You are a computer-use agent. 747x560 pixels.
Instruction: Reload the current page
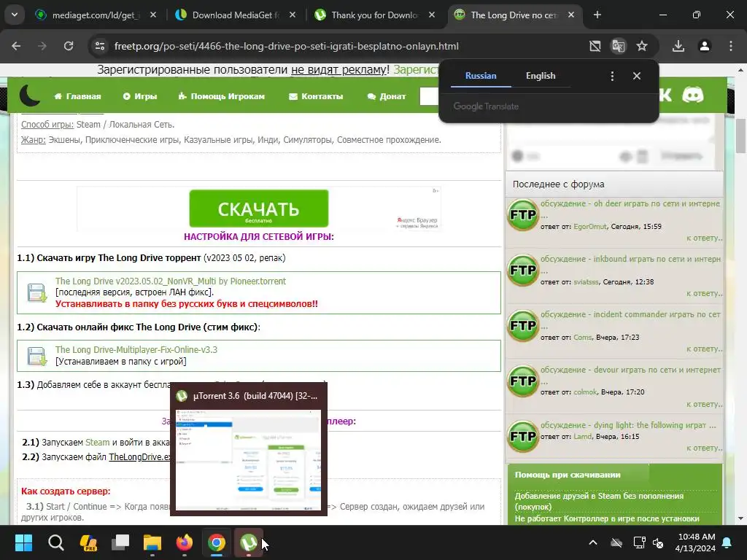click(69, 46)
